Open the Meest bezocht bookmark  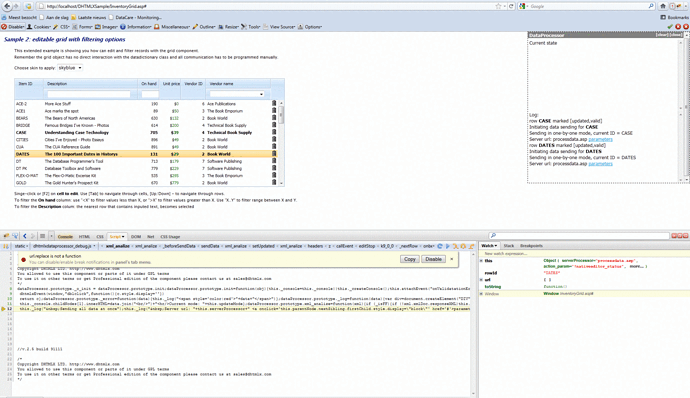[19, 18]
